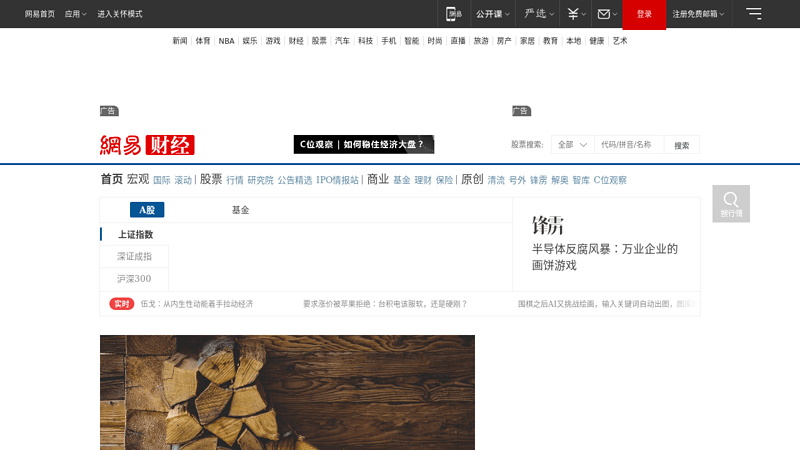Image resolution: width=800 pixels, height=450 pixels.
Task: Open 研究院 sub-link
Action: 260,180
